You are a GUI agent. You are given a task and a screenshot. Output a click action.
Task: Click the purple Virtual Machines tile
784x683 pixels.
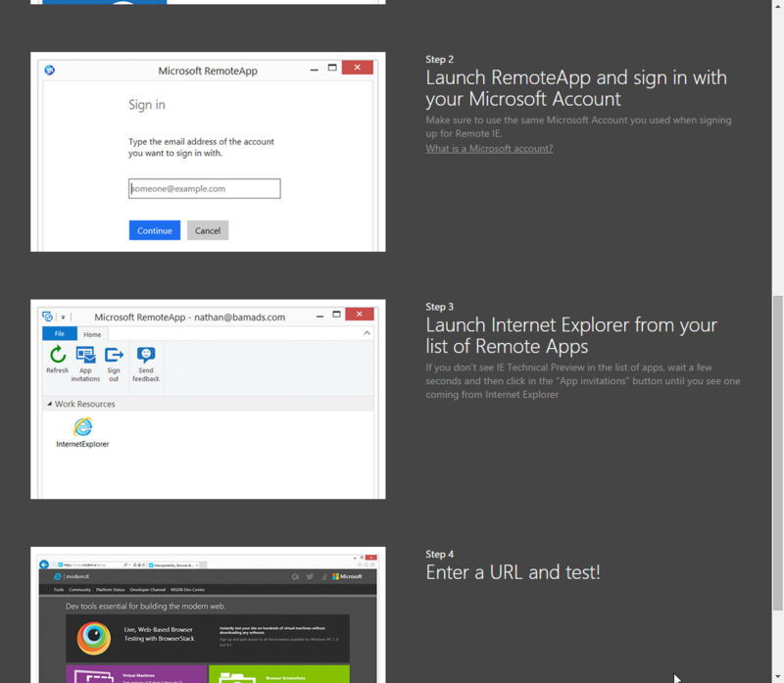tap(136, 674)
